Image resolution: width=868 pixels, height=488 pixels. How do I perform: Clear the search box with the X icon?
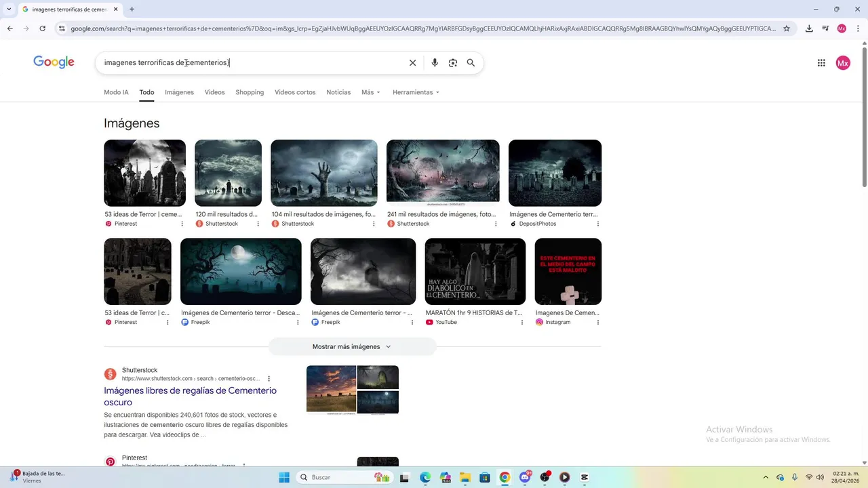[412, 63]
